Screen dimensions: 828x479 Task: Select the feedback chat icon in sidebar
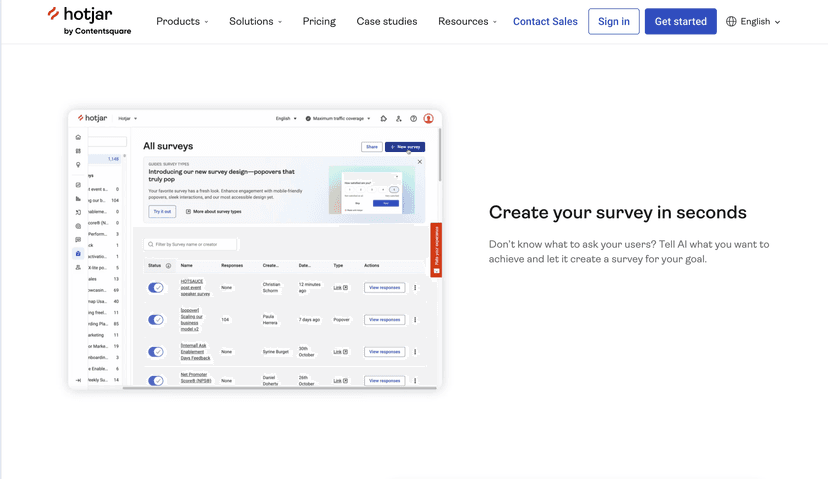[x=78, y=240]
